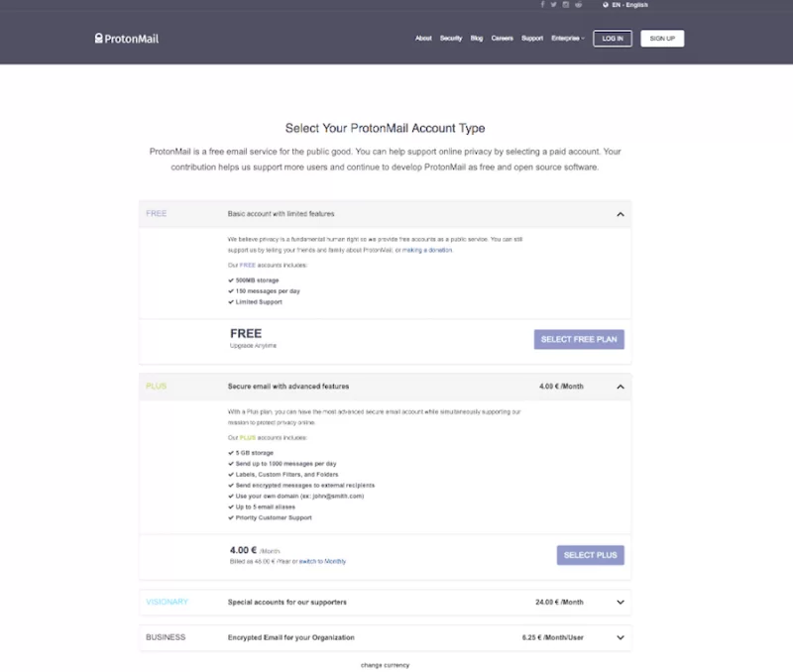Click the Reddit icon in the header
The width and height of the screenshot is (793, 672).
(578, 5)
